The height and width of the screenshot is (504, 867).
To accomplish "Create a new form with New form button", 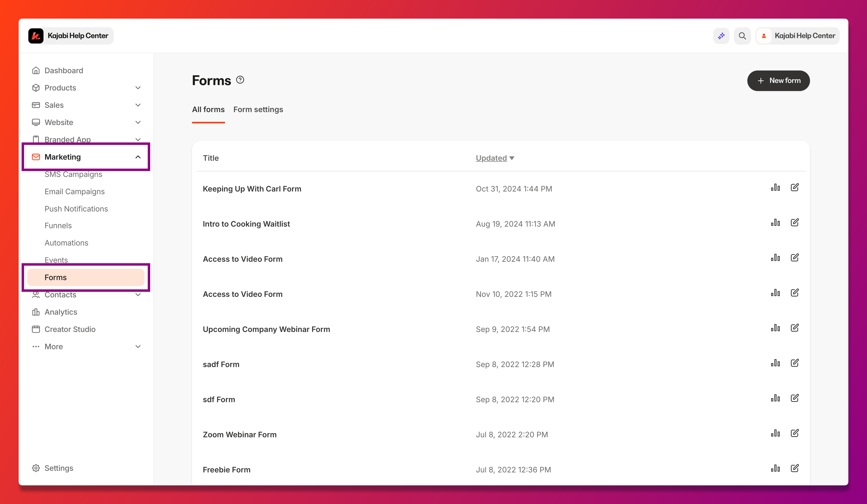I will 778,80.
